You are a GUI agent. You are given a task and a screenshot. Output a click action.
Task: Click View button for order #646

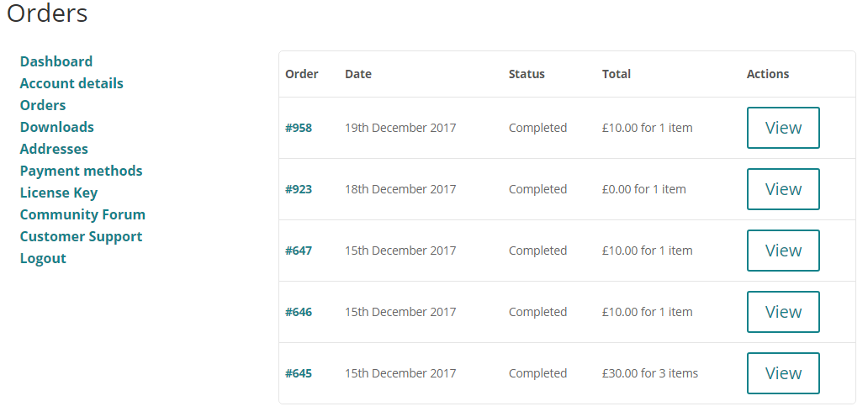tap(783, 312)
